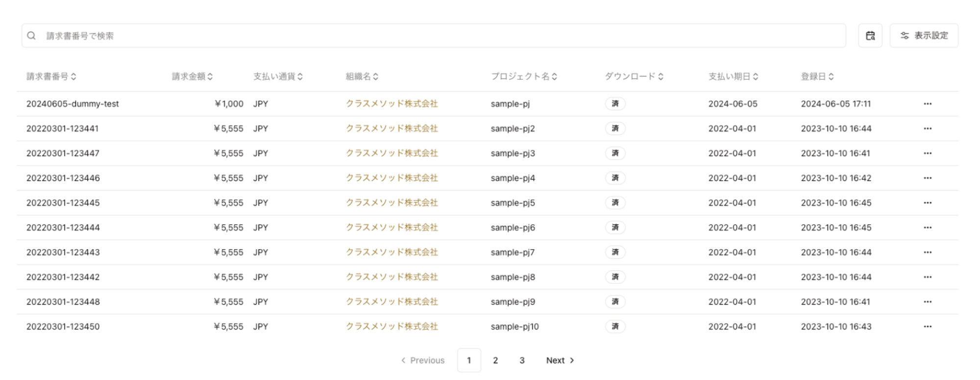Click project name sample-pj6
The height and width of the screenshot is (380, 980).
pos(513,228)
